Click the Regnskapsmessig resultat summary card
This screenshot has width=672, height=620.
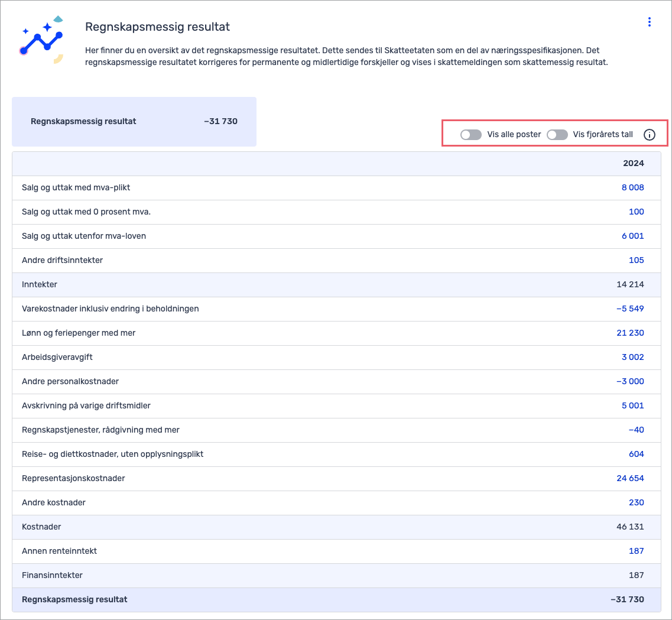[x=134, y=122]
